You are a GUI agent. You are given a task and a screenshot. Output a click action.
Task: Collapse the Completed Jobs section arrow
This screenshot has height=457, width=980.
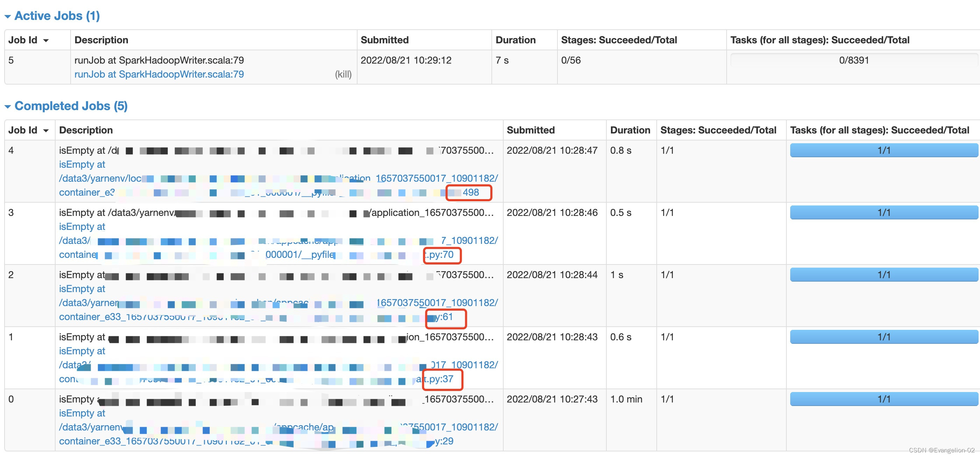coord(8,107)
